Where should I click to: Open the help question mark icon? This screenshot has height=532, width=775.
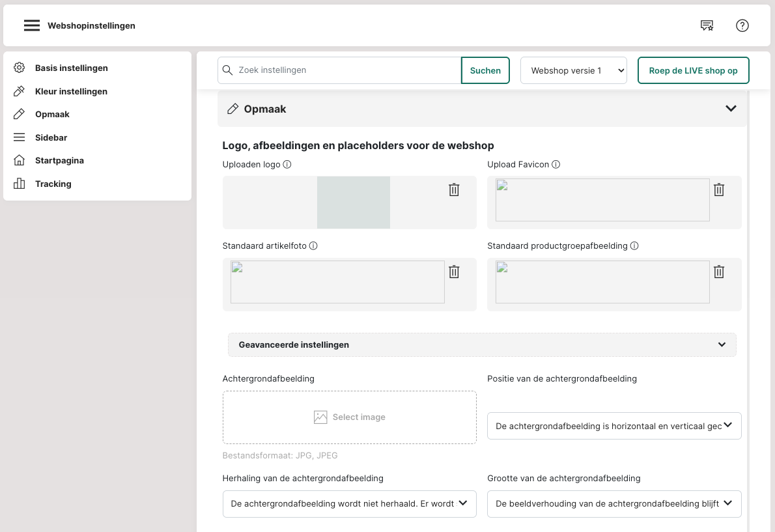pyautogui.click(x=742, y=25)
